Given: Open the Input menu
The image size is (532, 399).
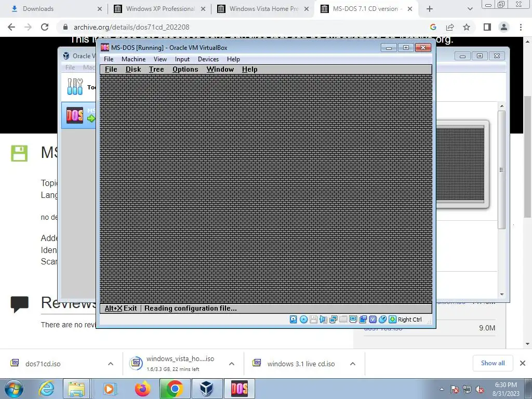Looking at the screenshot, I should pos(182,59).
